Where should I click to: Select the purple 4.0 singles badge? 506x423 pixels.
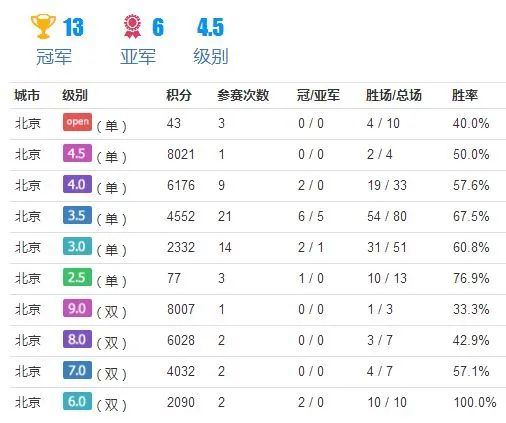(x=77, y=184)
